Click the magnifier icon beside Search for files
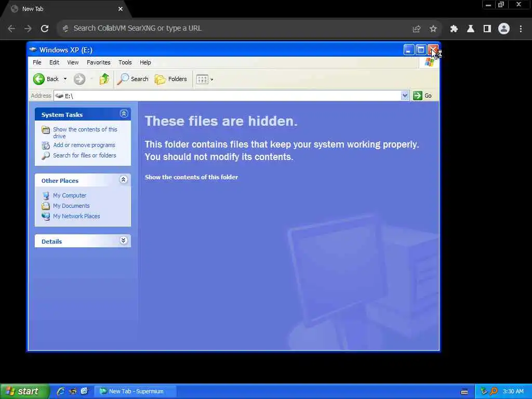This screenshot has width=532, height=399. click(46, 156)
